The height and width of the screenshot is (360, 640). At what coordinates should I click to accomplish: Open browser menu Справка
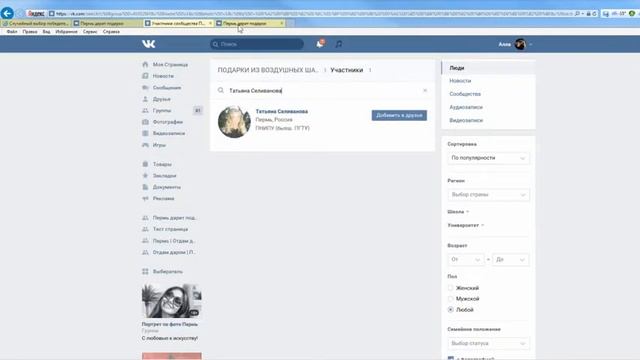[x=111, y=31]
